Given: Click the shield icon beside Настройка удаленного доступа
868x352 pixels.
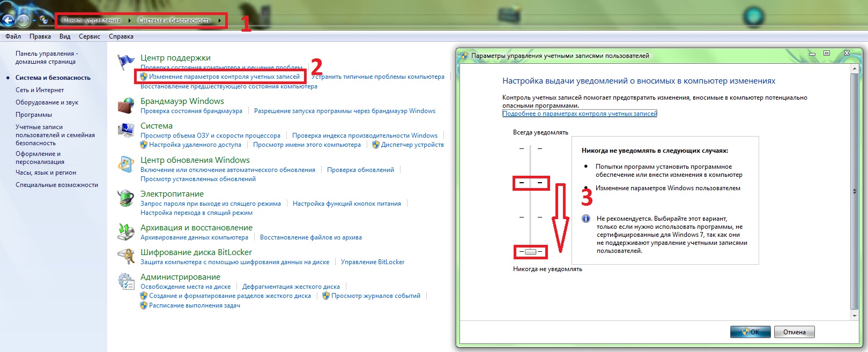Looking at the screenshot, I should point(144,145).
